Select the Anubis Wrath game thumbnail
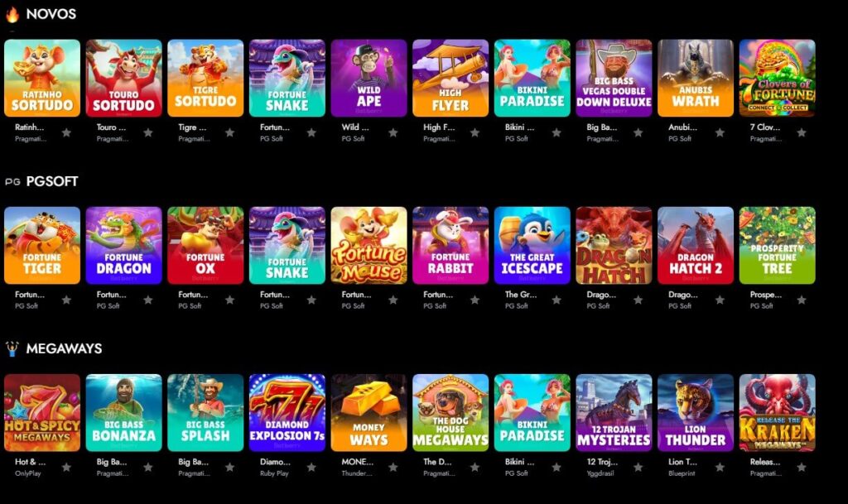The image size is (848, 504). [x=696, y=78]
